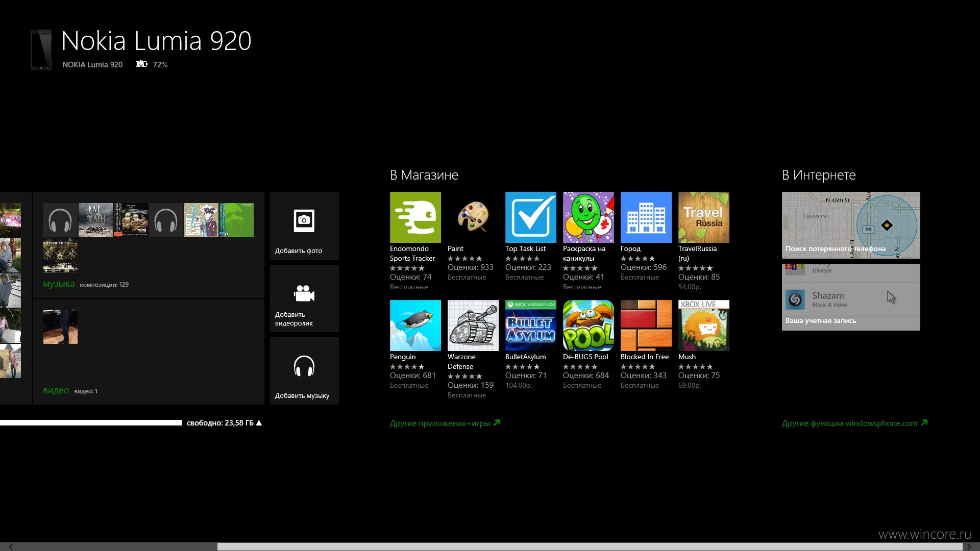980x551 pixels.
Task: Click the De-BUGS Pool title text
Action: [x=585, y=357]
